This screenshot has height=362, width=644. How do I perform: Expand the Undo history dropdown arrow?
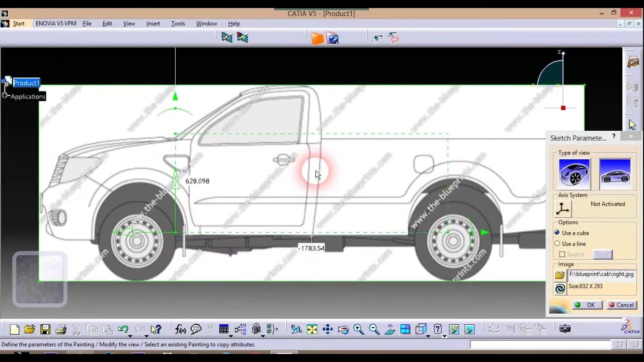131,336
